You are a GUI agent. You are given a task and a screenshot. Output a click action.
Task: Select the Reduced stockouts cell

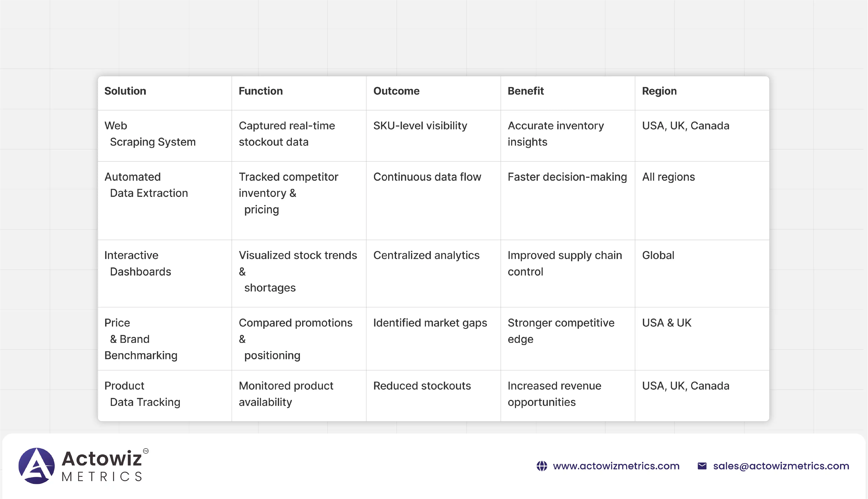[x=422, y=386]
